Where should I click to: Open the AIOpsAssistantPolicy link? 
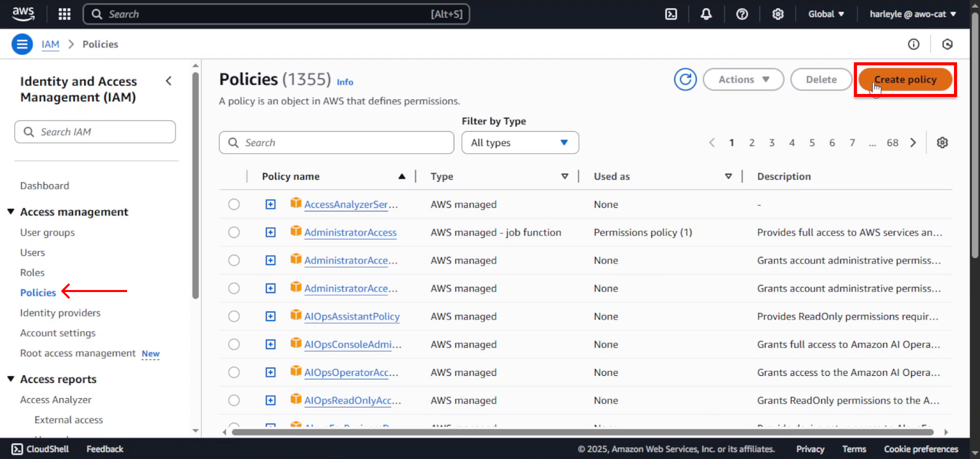(x=352, y=316)
